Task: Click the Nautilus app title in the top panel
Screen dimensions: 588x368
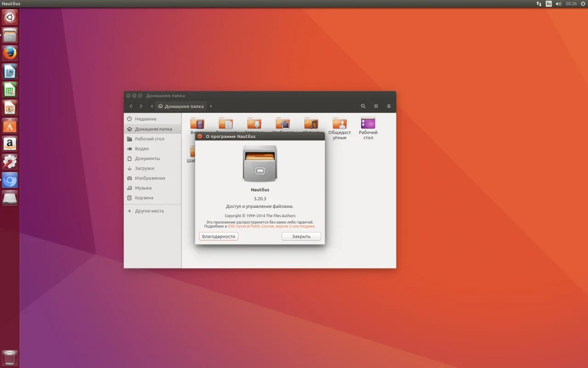Action: (11, 4)
